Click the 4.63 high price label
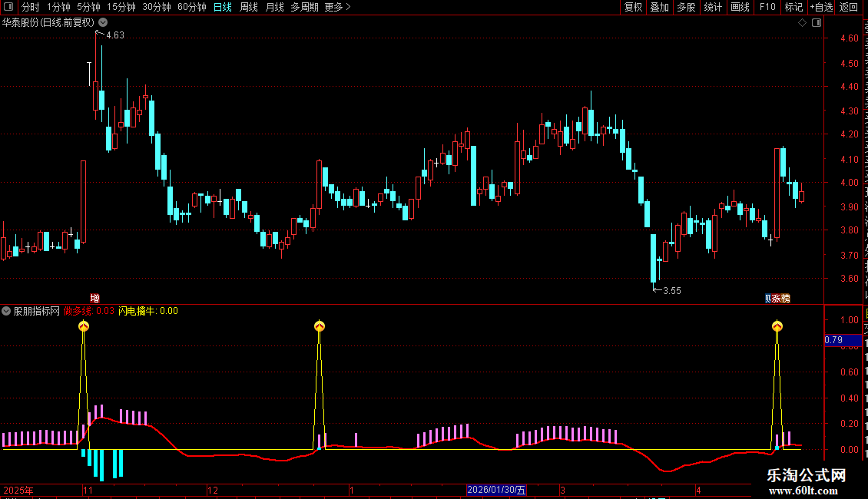Image resolution: width=868 pixels, height=499 pixels. pos(114,35)
